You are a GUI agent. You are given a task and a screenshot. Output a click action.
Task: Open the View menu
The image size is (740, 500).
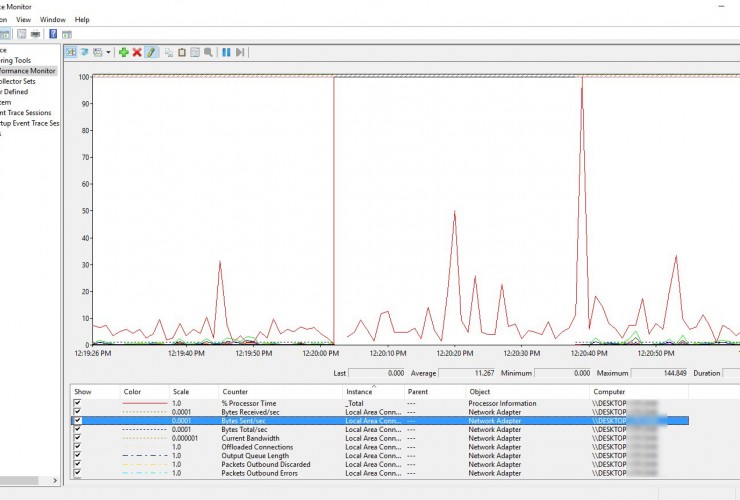click(23, 19)
